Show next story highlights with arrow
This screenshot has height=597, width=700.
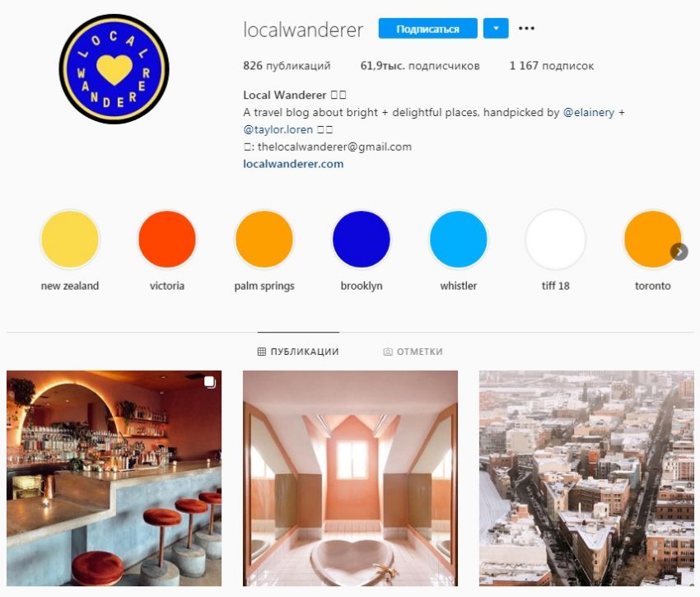[x=679, y=252]
